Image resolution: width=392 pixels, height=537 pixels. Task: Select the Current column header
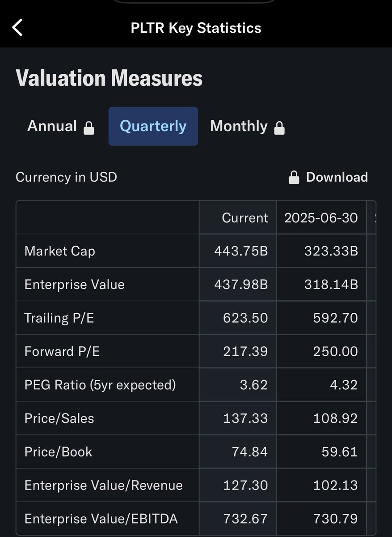coord(244,217)
